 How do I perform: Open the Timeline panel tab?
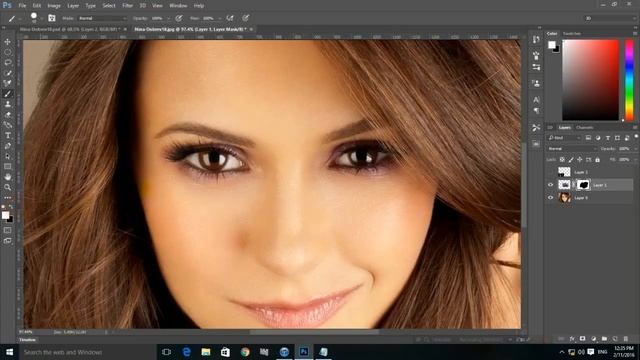pyautogui.click(x=27, y=340)
